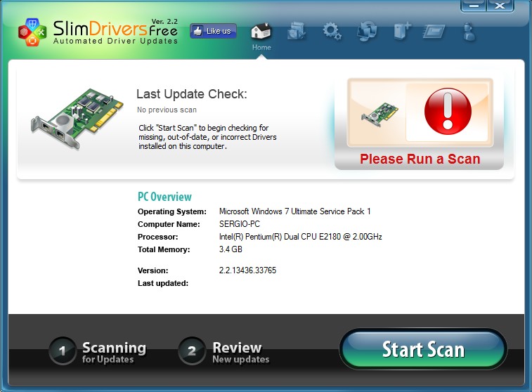Viewport: 532px width, 392px height.
Task: Select step 2 Review New updates
Action: point(225,352)
